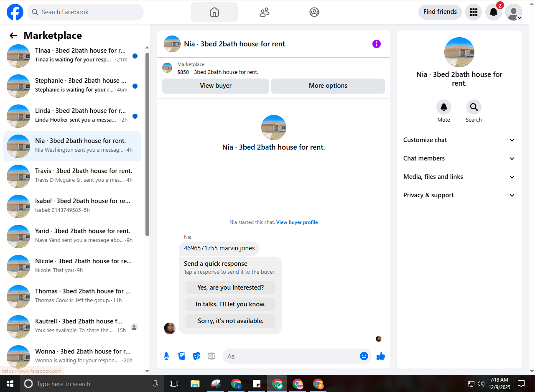Attach a photo with image icon
The height and width of the screenshot is (392, 535).
(181, 356)
